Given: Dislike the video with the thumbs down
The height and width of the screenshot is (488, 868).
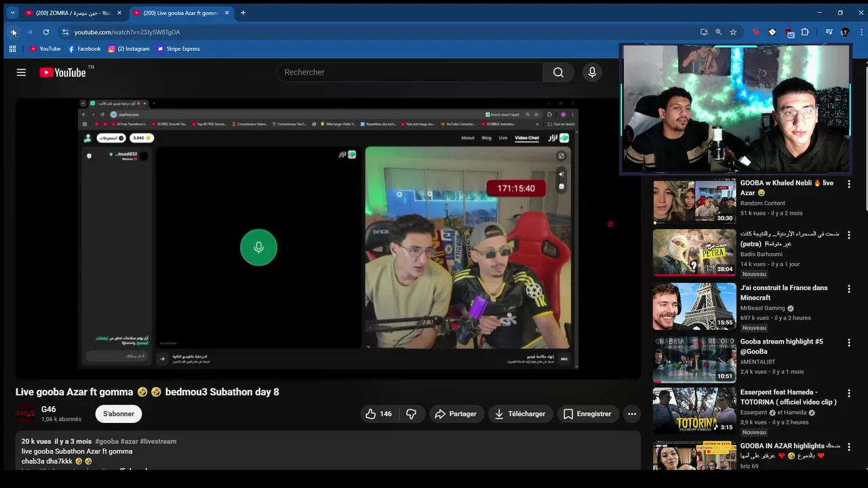Looking at the screenshot, I should (x=411, y=414).
